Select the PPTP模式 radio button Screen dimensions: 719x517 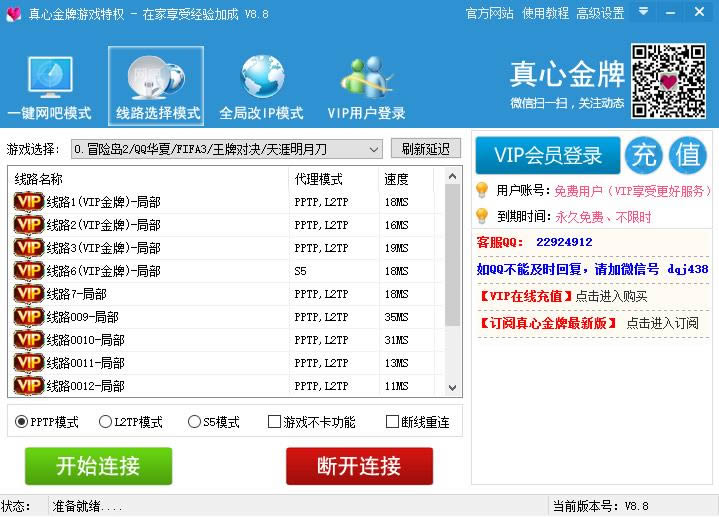pos(21,421)
